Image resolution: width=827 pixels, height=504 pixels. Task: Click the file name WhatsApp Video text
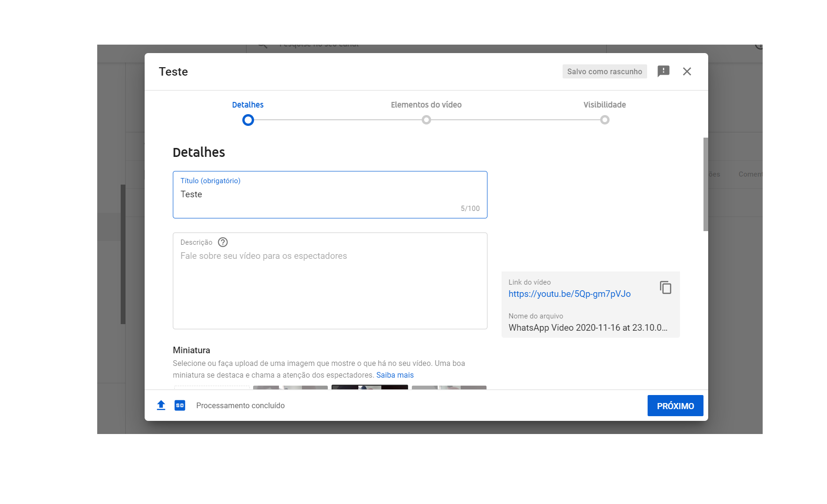tap(588, 328)
